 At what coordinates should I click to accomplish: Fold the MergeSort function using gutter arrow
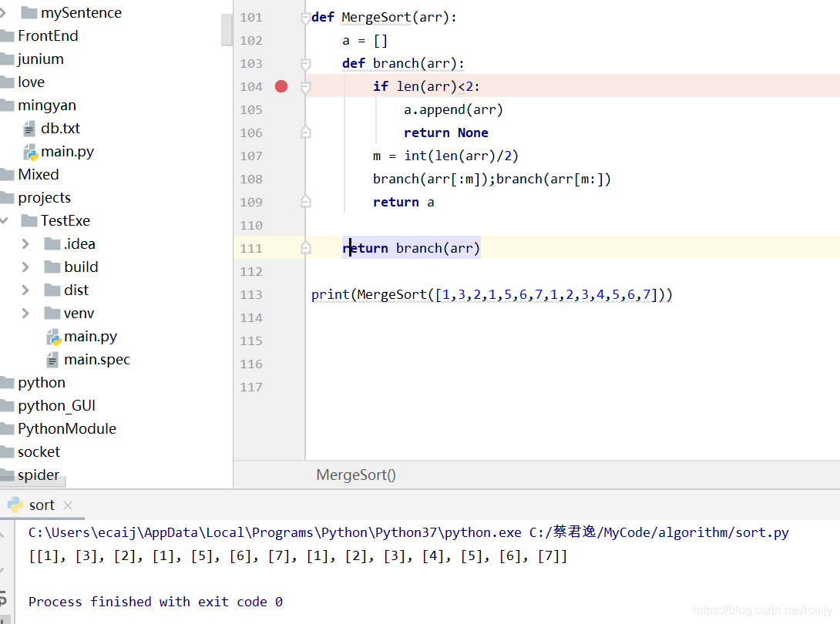pos(305,16)
